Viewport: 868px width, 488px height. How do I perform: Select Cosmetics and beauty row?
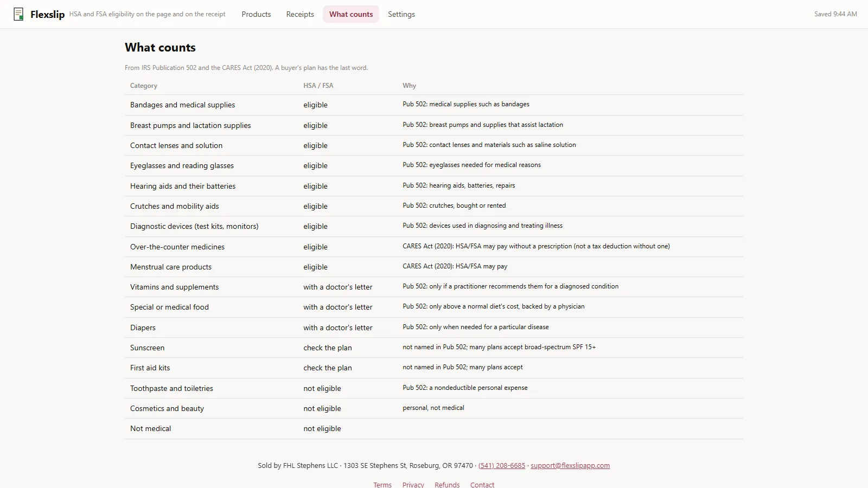[x=434, y=408]
